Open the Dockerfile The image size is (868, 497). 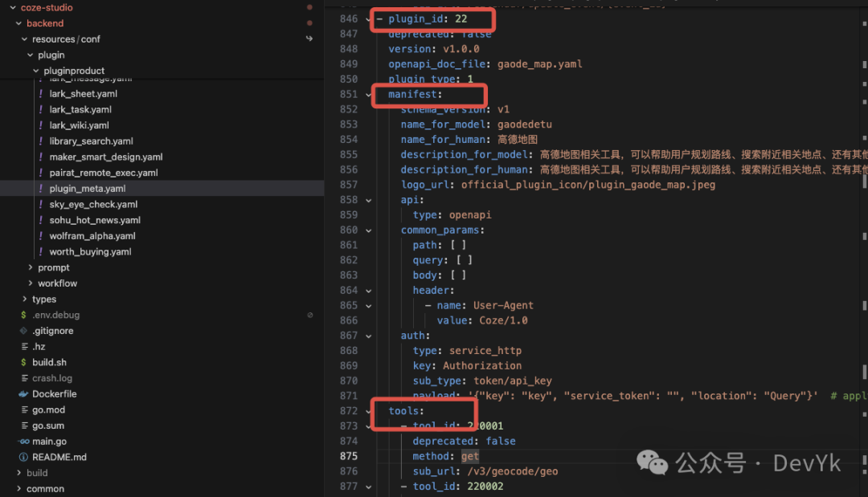point(55,394)
